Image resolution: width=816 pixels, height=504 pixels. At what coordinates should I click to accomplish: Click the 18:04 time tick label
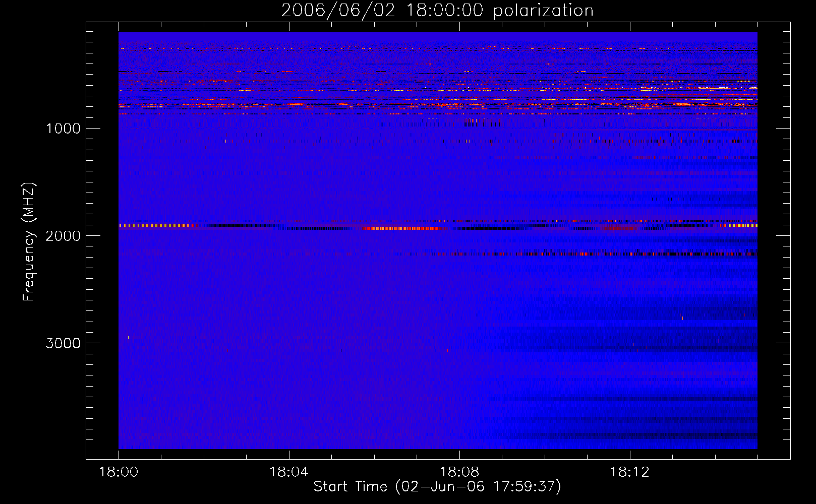click(289, 472)
